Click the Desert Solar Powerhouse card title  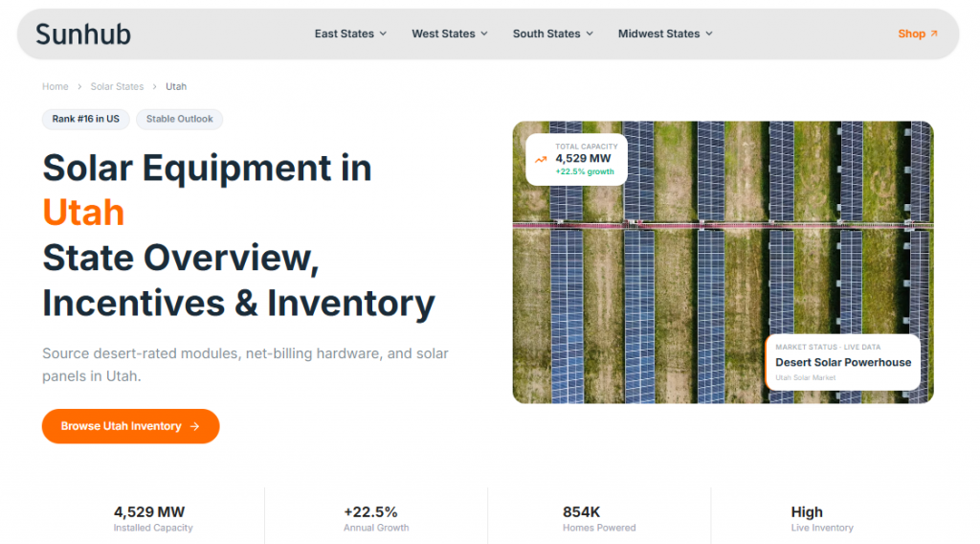tap(843, 363)
